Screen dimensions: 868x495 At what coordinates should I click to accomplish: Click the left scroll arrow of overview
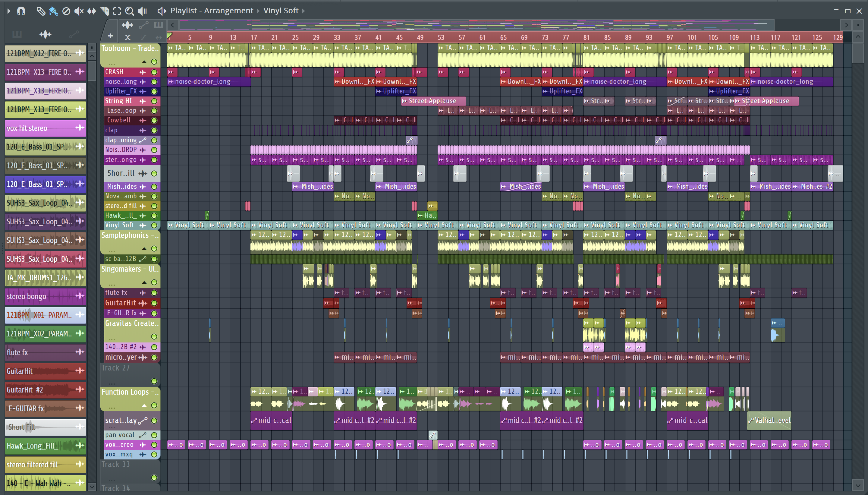pos(173,25)
